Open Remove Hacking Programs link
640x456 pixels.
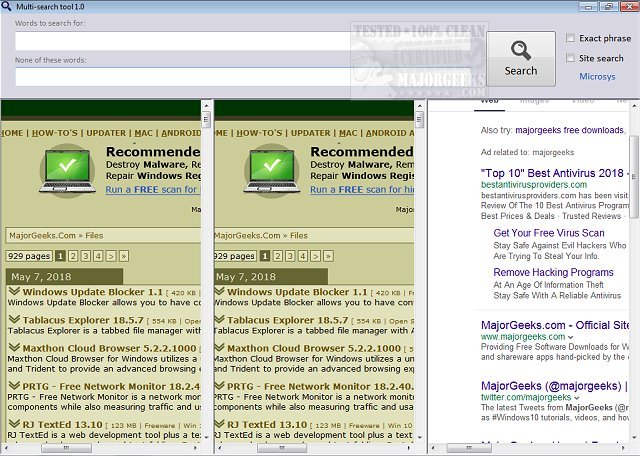point(553,272)
